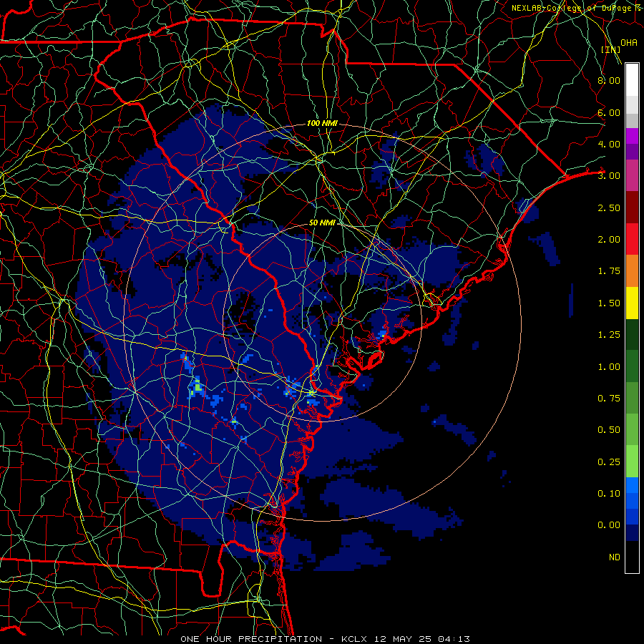Click the ND legend label

615,557
